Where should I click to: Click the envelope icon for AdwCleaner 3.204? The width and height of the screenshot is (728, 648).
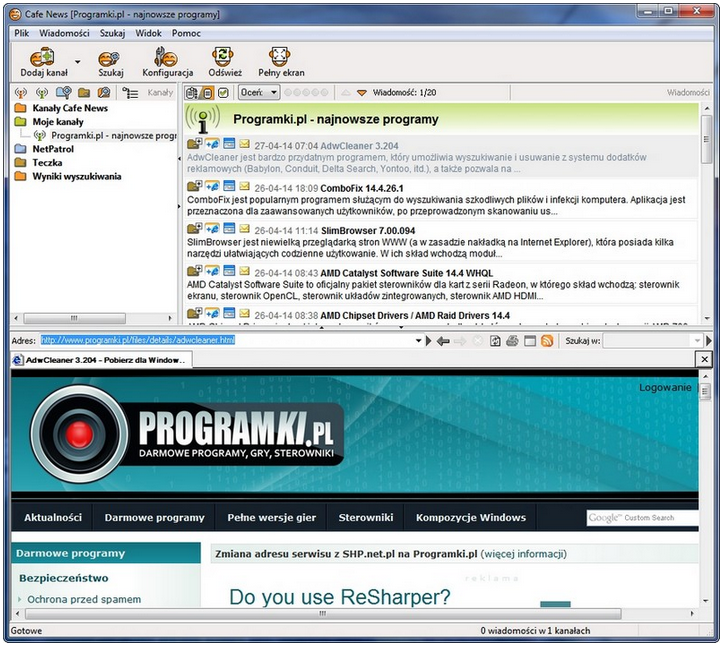coord(244,144)
